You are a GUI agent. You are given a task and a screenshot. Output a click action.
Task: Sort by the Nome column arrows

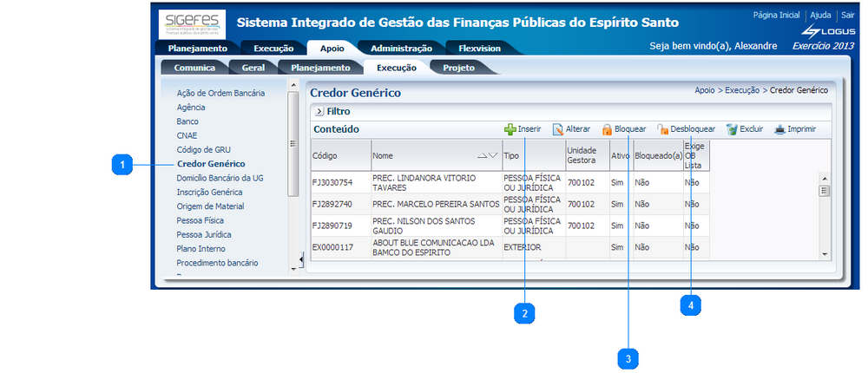click(487, 156)
